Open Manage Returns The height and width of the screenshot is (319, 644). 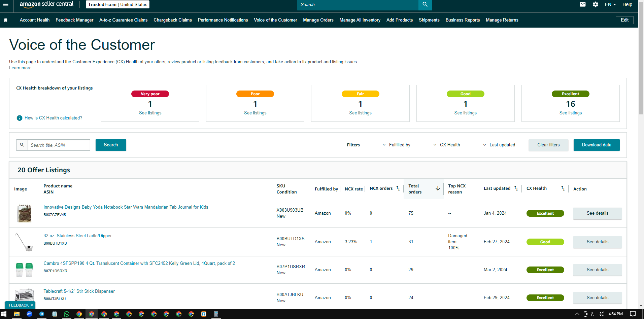pos(502,20)
